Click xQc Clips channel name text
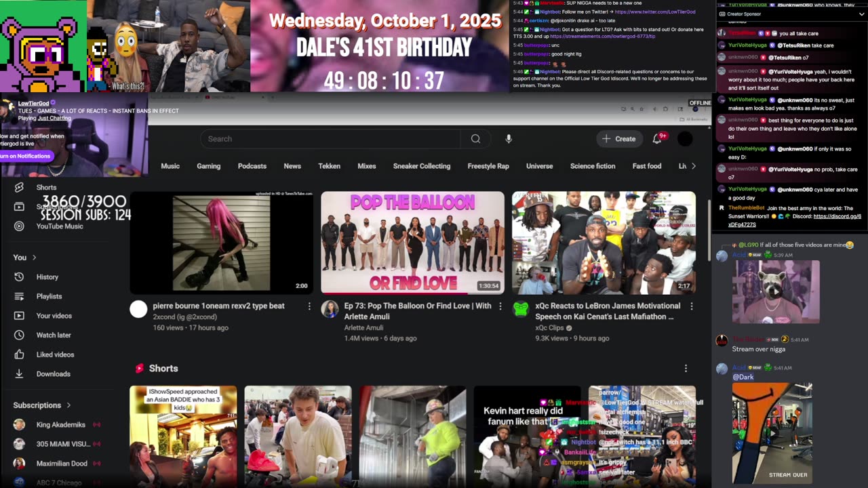Screen dimensions: 868x488 [549, 328]
